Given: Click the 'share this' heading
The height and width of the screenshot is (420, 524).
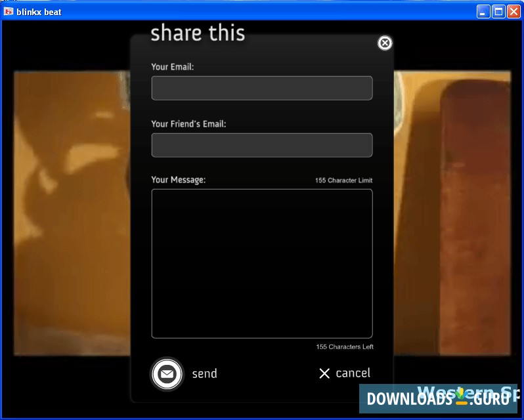Looking at the screenshot, I should click(198, 33).
